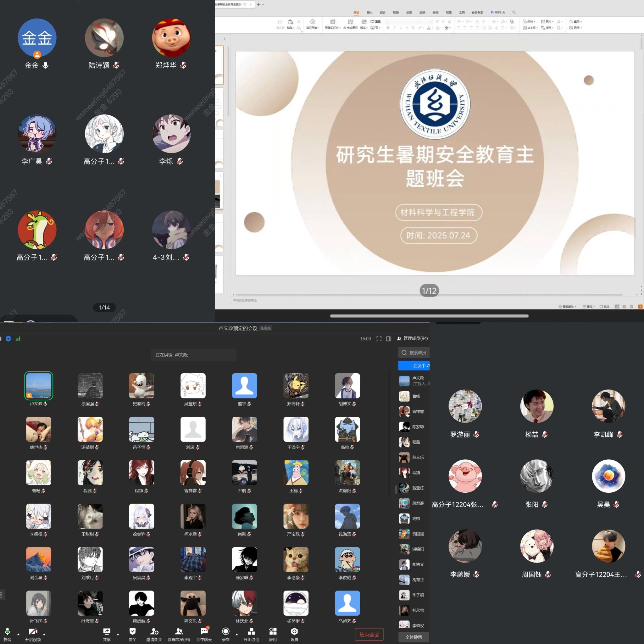
Task: Toggle fullscreen icon beside meeting timer
Action: [x=379, y=339]
